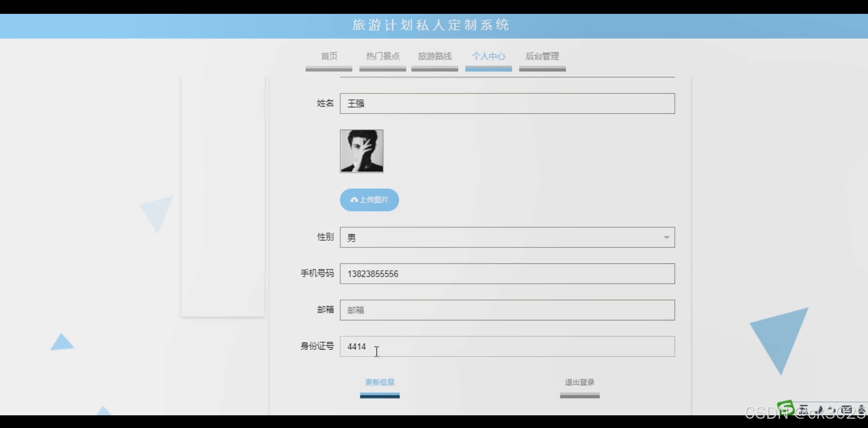
Task: Toggle Sogou Wubi input mode icon
Action: 804,410
